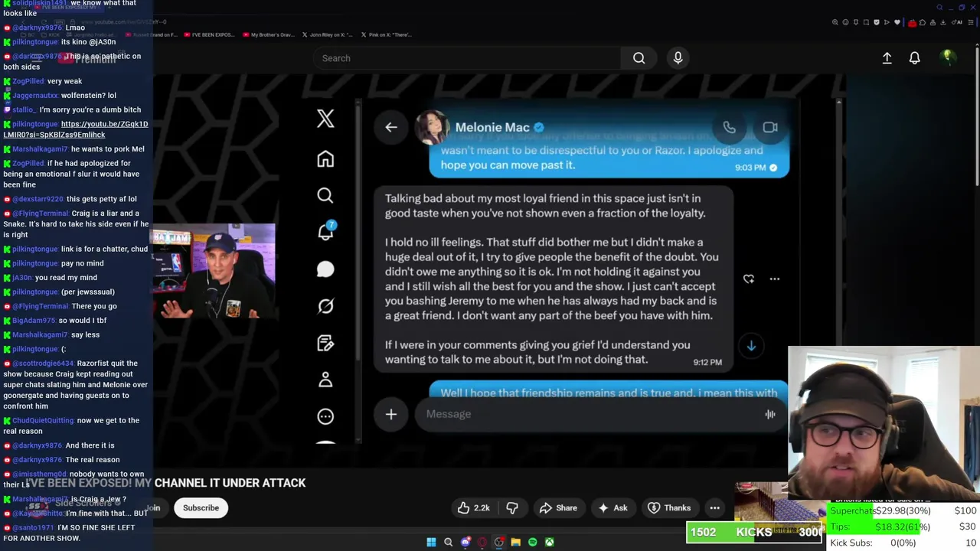The image size is (980, 551).
Task: Click the Thanks button
Action: pyautogui.click(x=669, y=508)
